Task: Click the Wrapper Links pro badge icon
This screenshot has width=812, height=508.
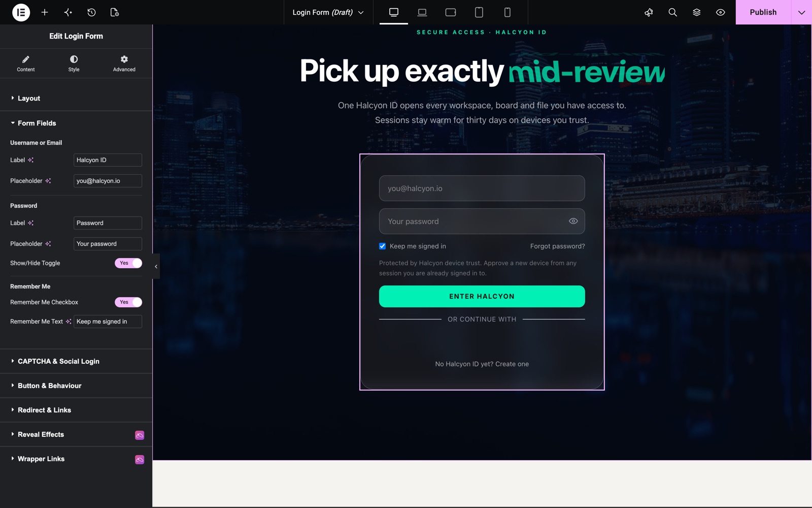Action: tap(140, 459)
